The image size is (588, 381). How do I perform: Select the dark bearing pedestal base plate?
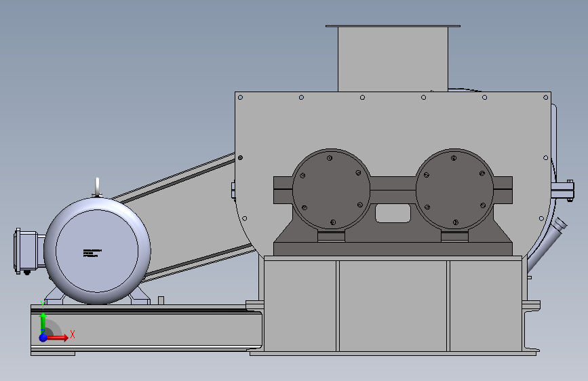point(393,249)
